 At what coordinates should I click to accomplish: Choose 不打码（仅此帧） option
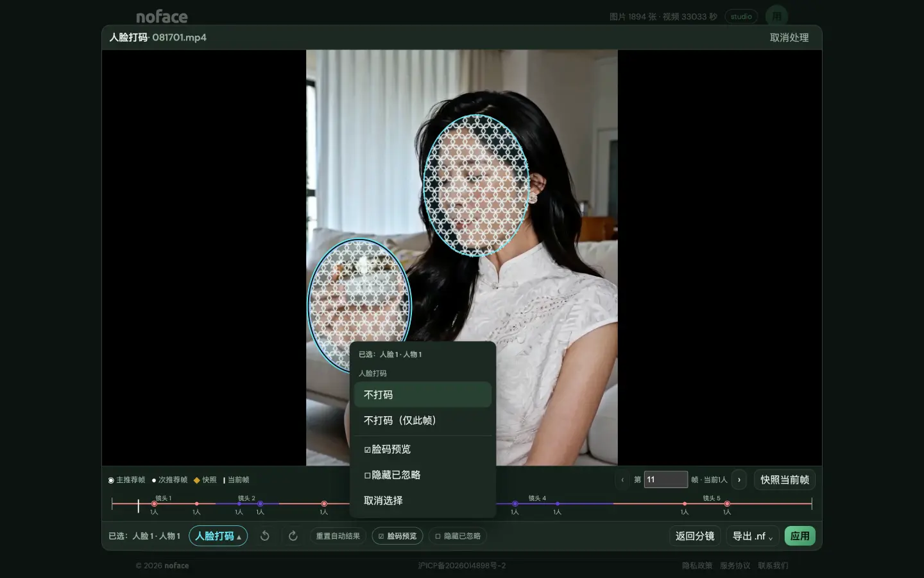(423, 420)
